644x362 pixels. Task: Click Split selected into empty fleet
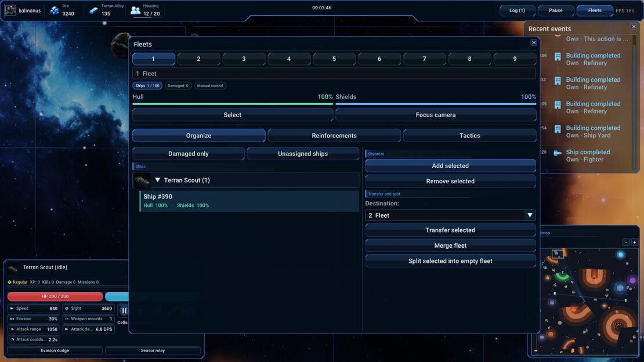(x=450, y=261)
